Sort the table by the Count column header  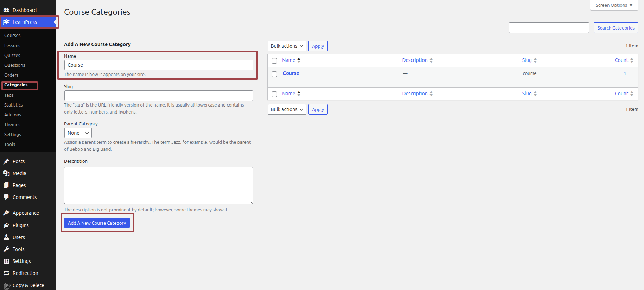[621, 60]
